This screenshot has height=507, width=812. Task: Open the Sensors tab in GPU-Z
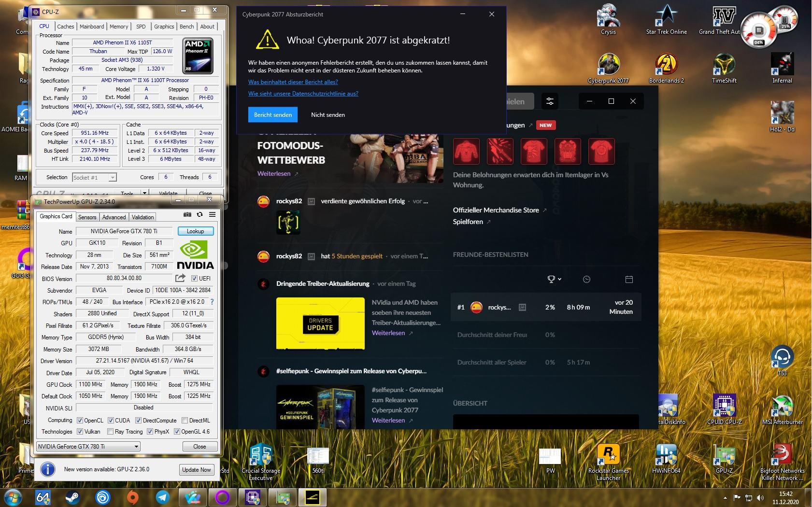87,217
